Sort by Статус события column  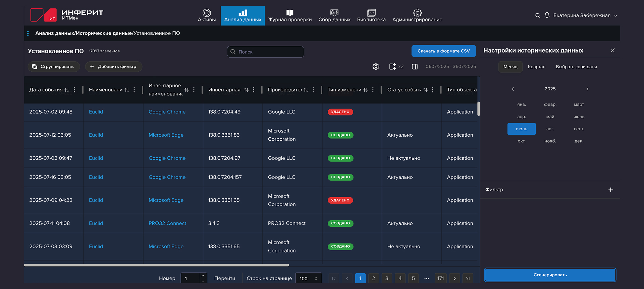tap(425, 90)
